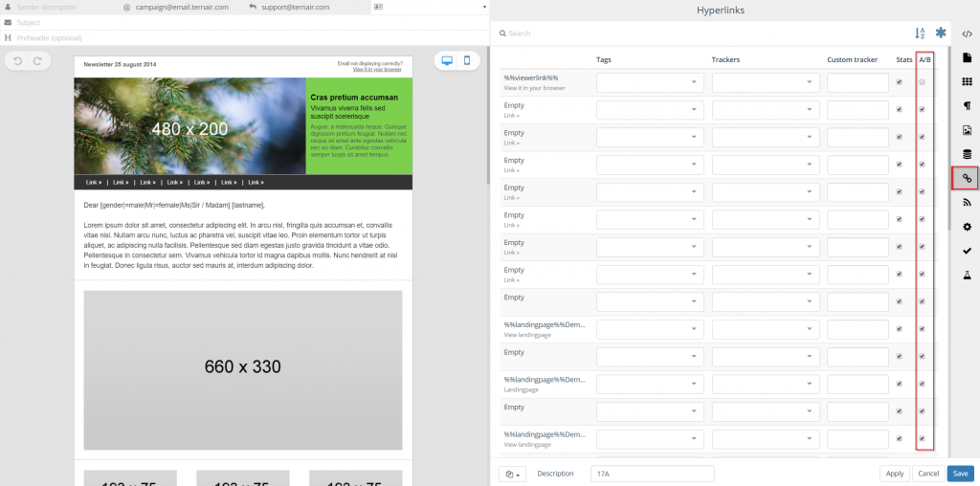Open Tags dropdown for %%viewerlink%% row

coord(650,82)
